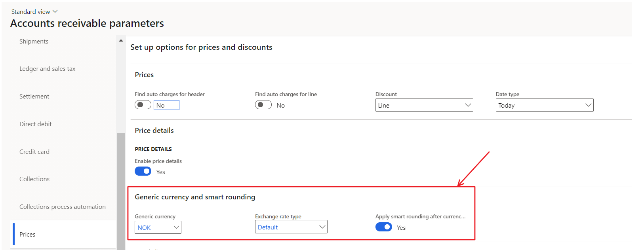Expand the Discount dropdown

[468, 105]
